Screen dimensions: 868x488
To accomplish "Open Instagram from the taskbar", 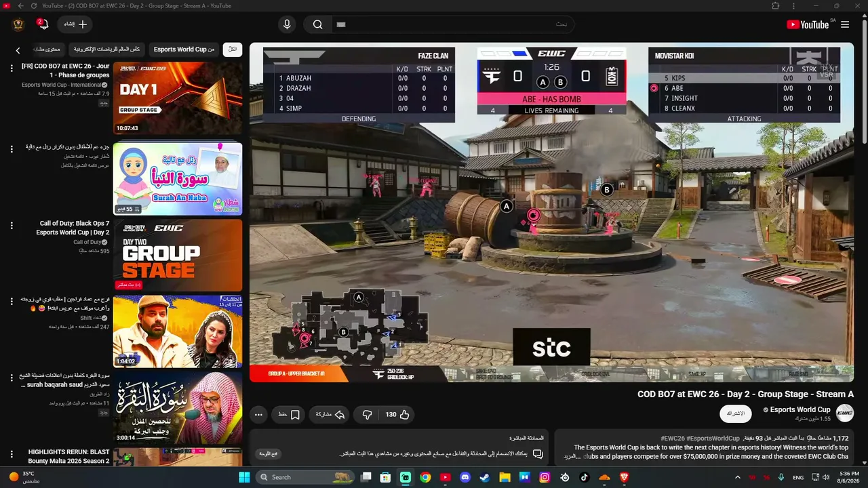I will point(545,477).
